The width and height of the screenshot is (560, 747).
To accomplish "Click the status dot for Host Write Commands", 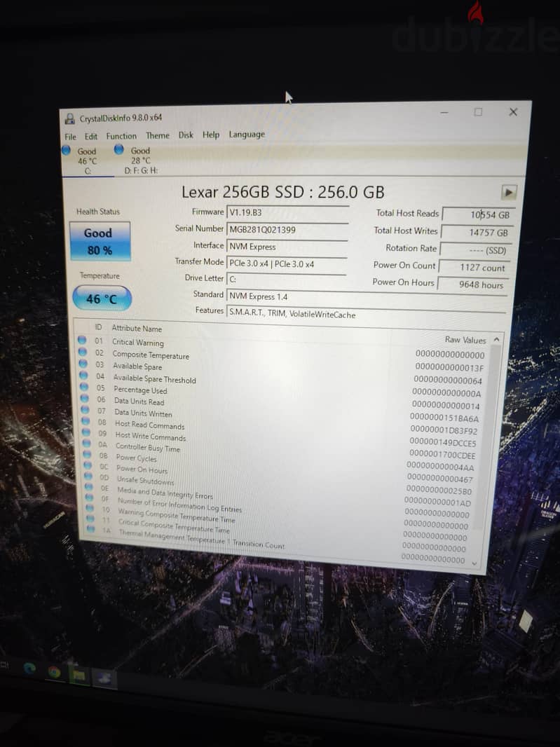I will pyautogui.click(x=86, y=432).
